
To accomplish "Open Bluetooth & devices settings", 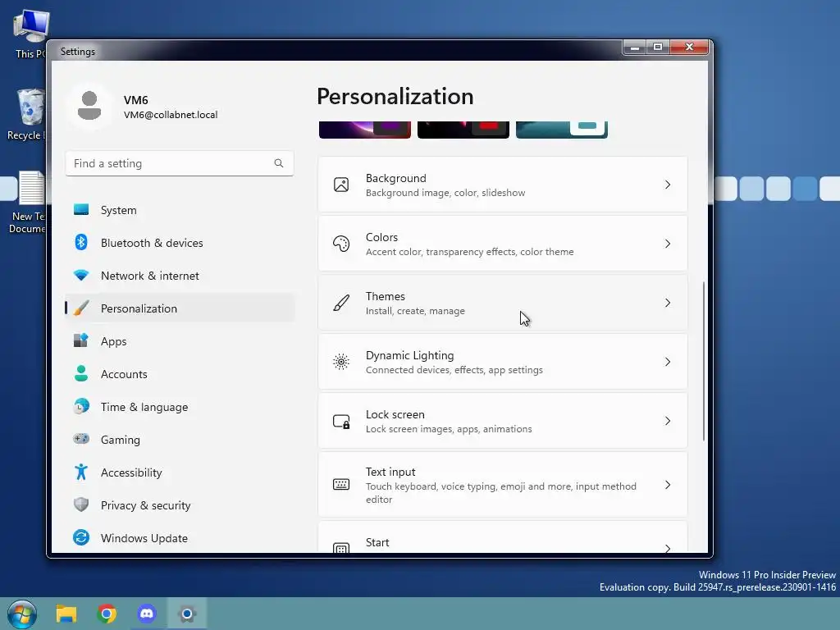I will point(180,243).
